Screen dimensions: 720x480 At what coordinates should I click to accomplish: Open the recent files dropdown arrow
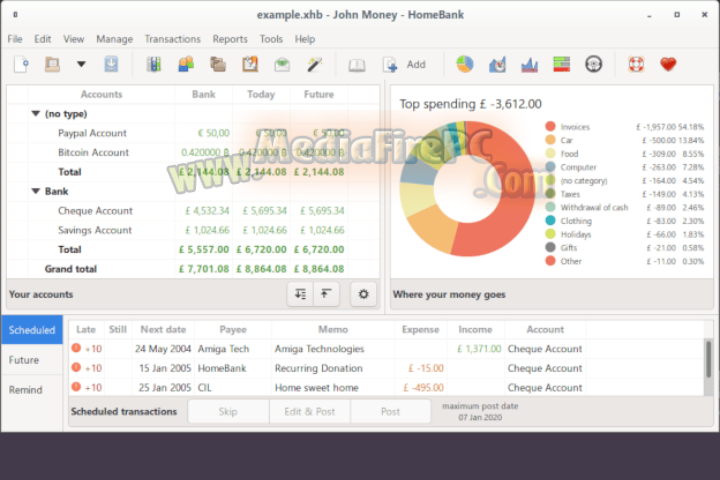[81, 64]
